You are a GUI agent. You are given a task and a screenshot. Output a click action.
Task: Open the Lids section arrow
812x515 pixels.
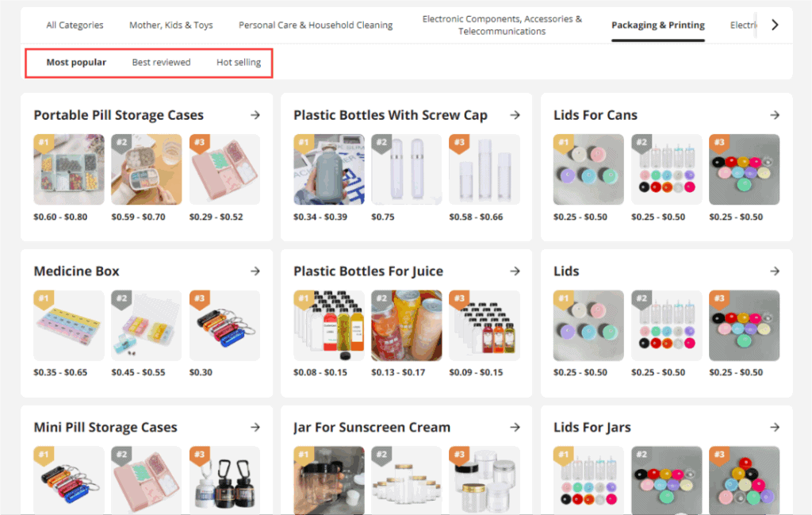coord(775,271)
